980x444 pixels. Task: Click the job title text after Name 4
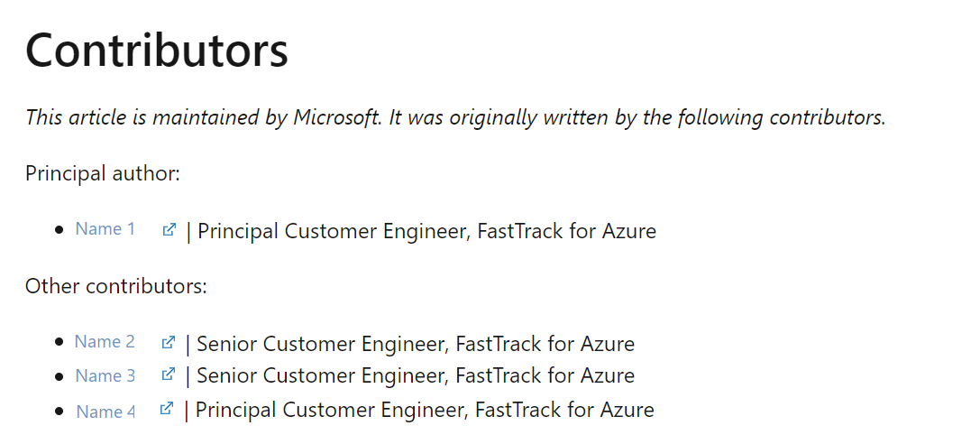[425, 411]
